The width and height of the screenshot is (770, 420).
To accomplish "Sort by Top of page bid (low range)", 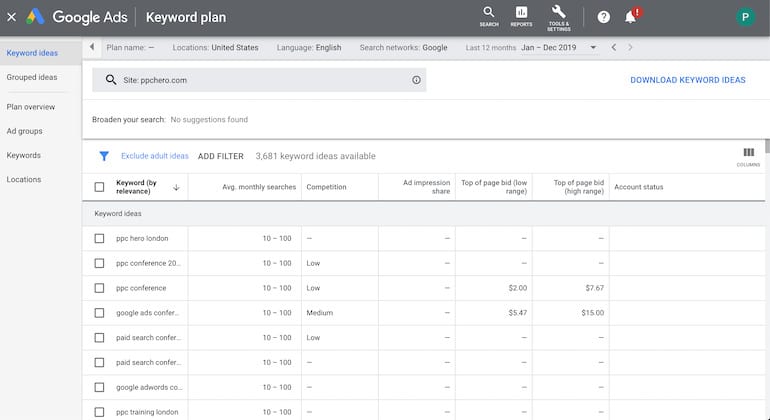I will coord(494,187).
